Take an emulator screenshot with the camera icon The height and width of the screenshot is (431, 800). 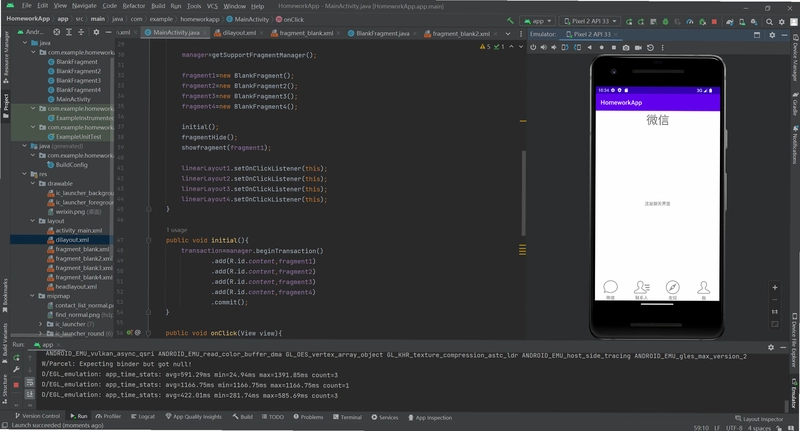[x=626, y=47]
